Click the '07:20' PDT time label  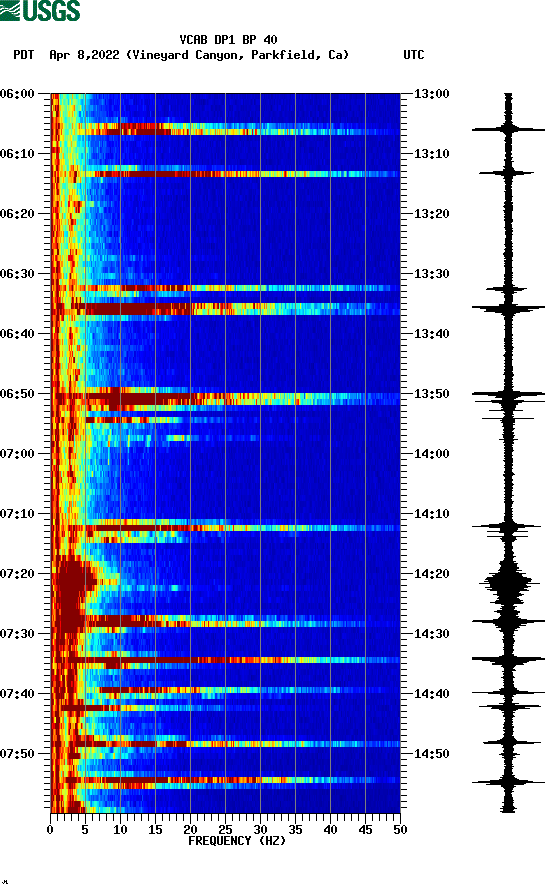(17, 574)
